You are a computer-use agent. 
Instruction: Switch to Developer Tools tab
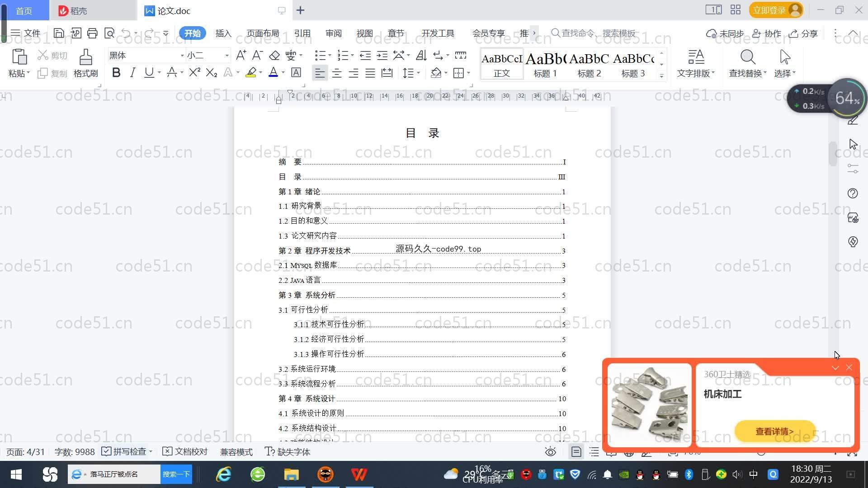click(438, 33)
